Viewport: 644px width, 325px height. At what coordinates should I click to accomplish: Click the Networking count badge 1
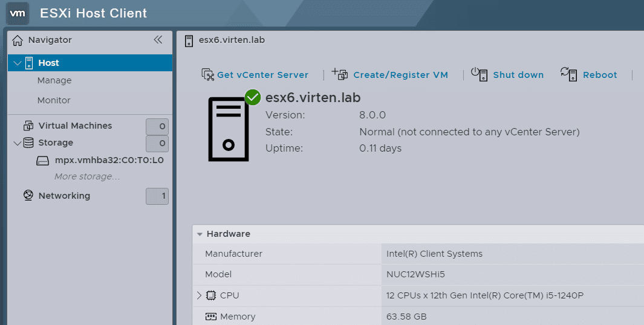pos(157,196)
